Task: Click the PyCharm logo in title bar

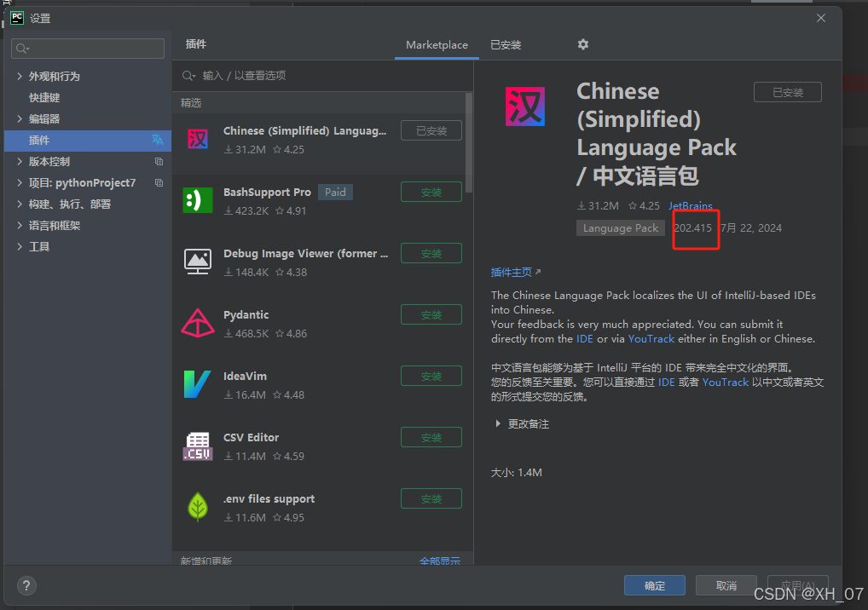Action: click(x=17, y=18)
